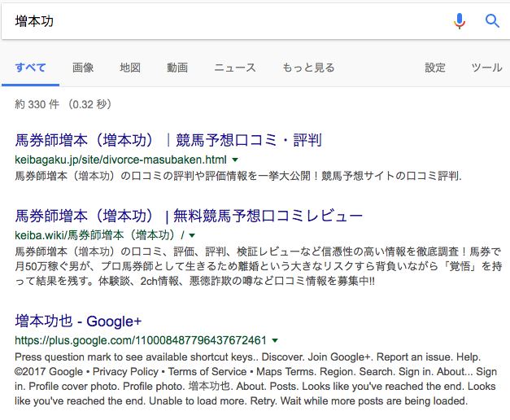
Task: Open result 馬券師増本 競馬予想口コミ・評判
Action: [168, 140]
